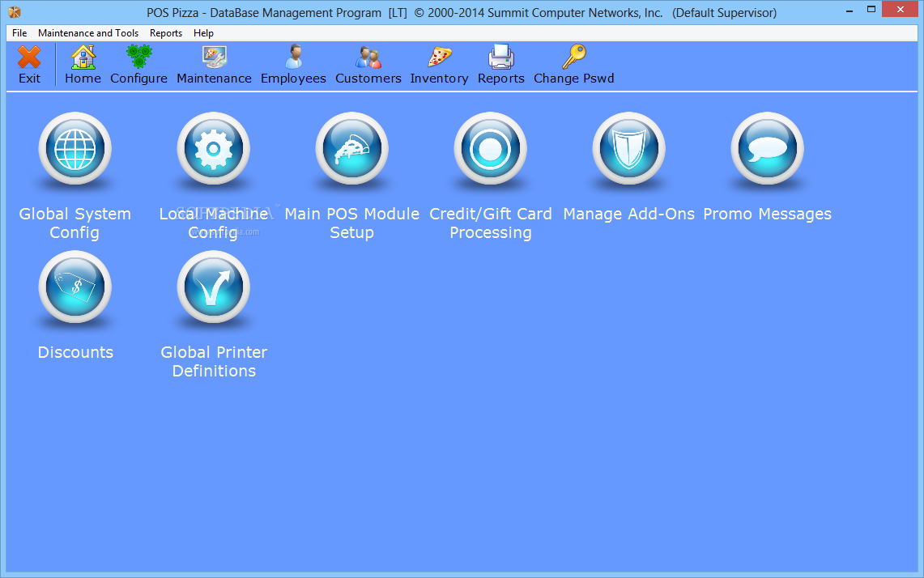
Task: Open Global Printer Definitions checkmark icon
Action: pos(213,287)
